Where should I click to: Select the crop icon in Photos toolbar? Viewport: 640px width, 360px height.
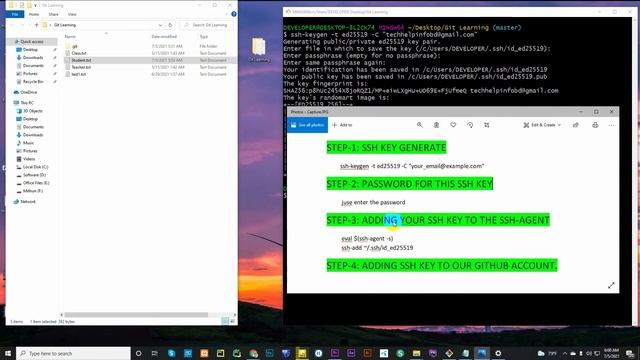pyautogui.click(x=487, y=125)
